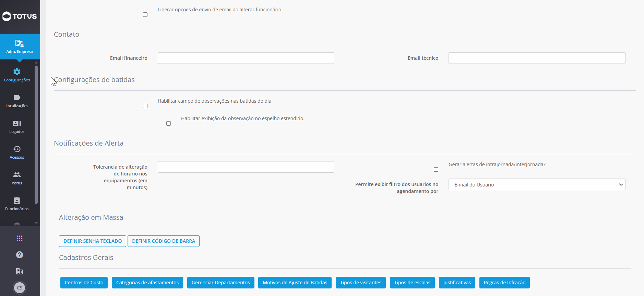The height and width of the screenshot is (296, 644).
Task: Open the help question mark icon
Action: [x=20, y=255]
